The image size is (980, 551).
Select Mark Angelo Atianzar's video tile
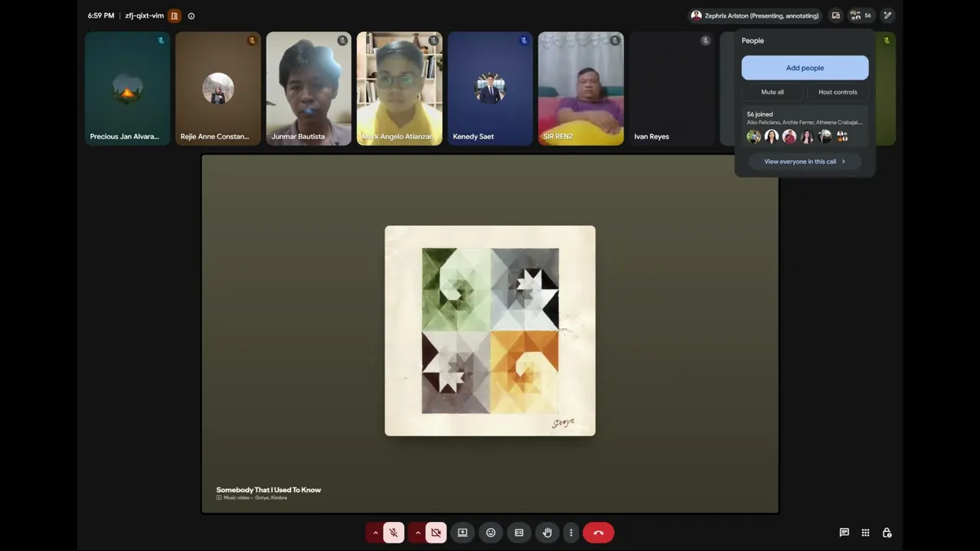399,88
